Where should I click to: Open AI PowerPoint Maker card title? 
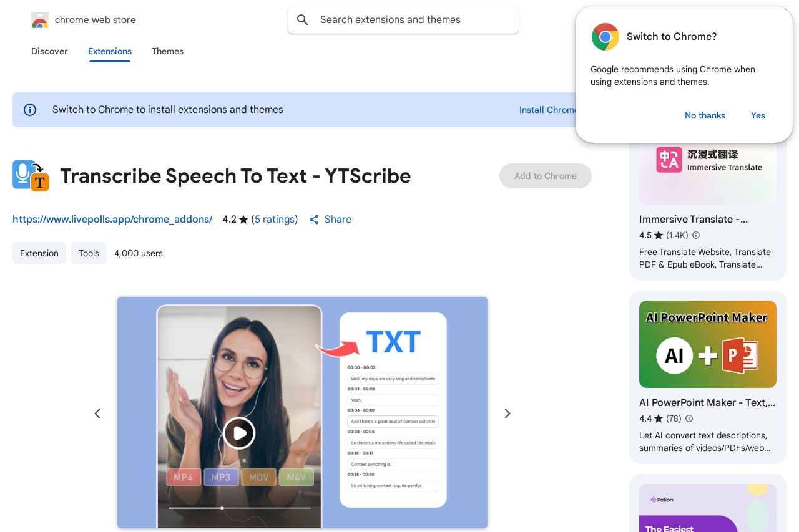coord(707,403)
